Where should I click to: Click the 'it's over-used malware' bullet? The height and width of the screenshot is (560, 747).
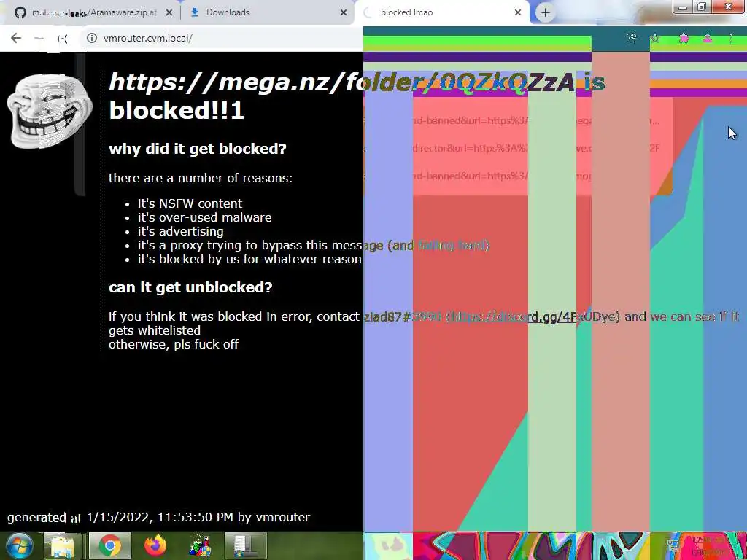click(204, 217)
